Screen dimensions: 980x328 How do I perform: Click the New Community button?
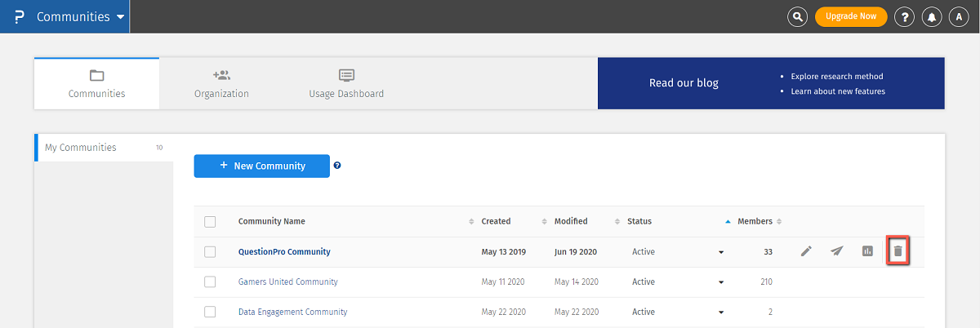point(261,166)
